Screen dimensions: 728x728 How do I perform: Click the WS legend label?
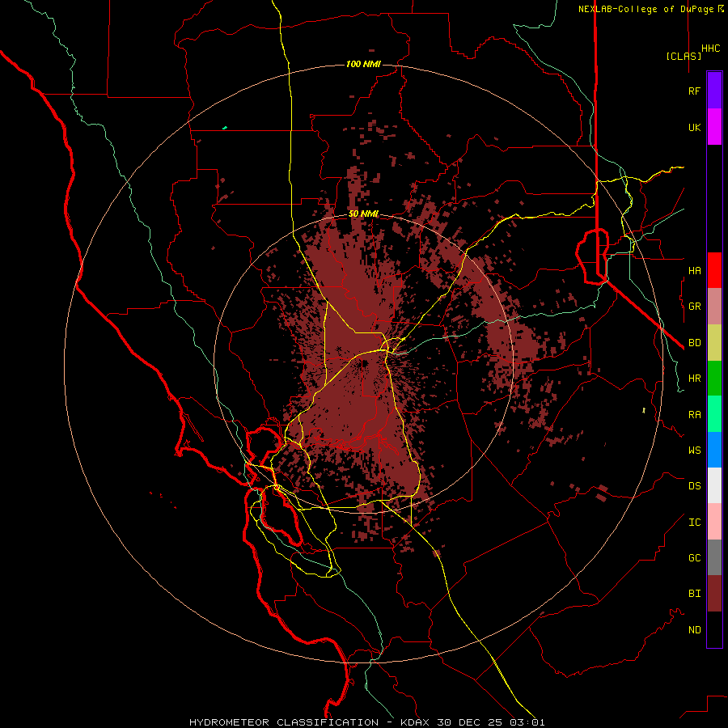pyautogui.click(x=694, y=450)
